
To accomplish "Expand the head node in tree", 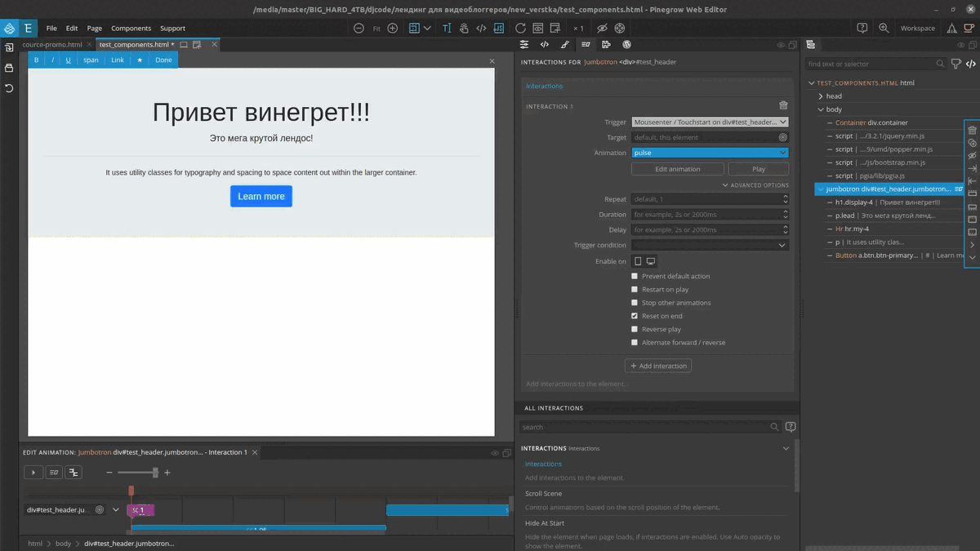I will [821, 96].
